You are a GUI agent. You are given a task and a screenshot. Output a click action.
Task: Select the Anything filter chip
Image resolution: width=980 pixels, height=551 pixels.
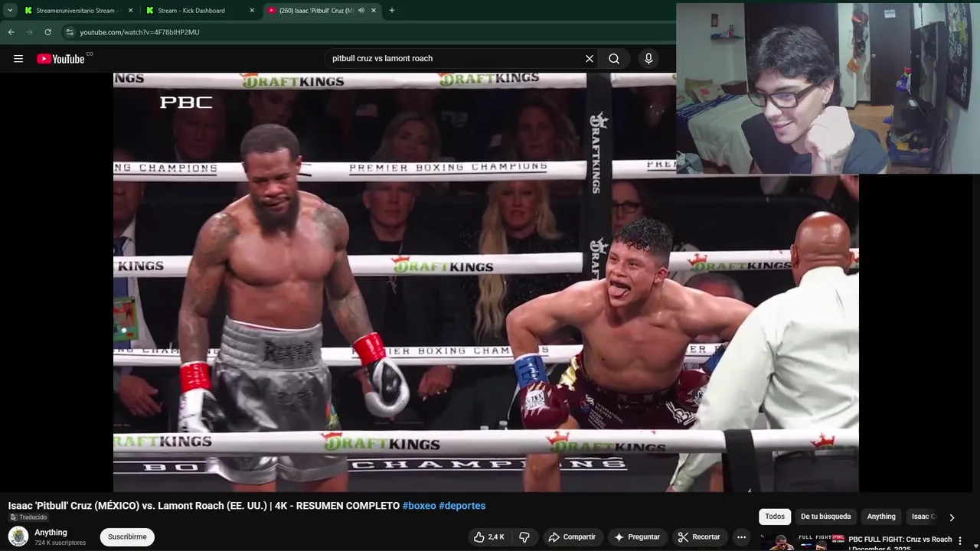[x=881, y=517]
